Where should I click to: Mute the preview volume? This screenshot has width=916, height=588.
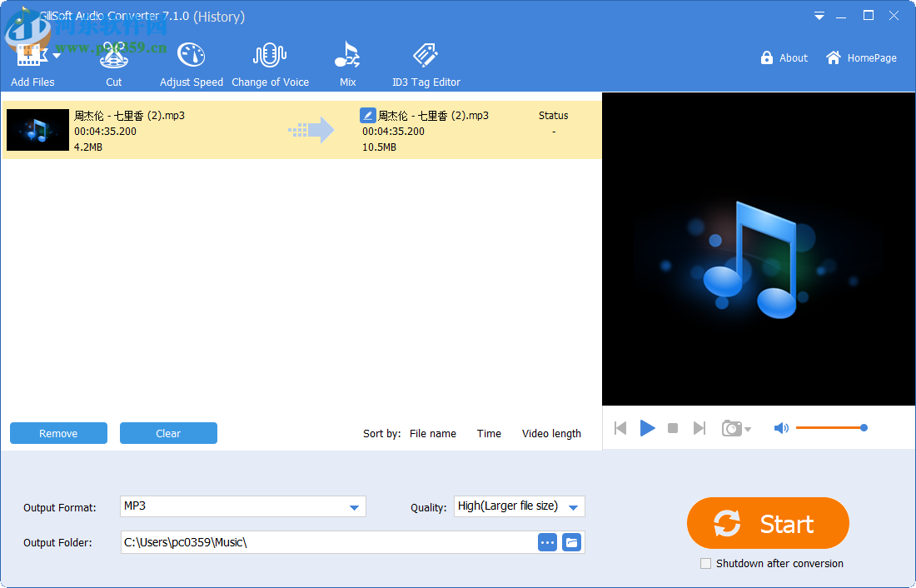(781, 427)
